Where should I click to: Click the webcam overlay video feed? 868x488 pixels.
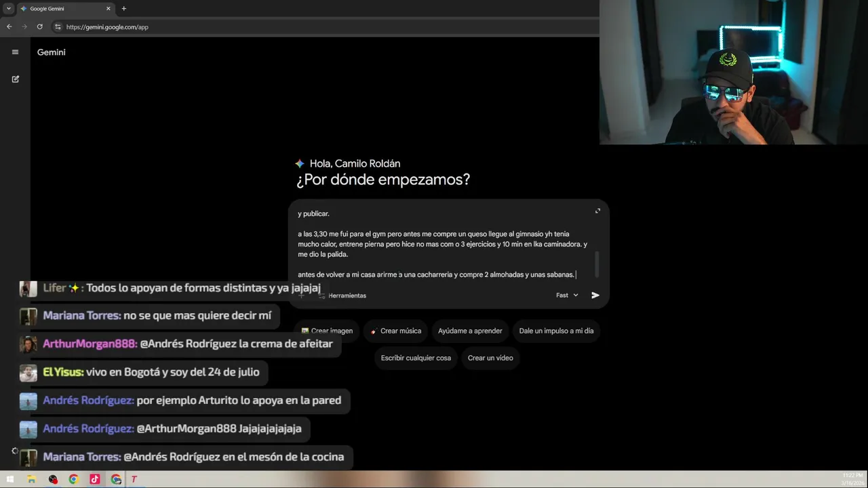coord(734,73)
